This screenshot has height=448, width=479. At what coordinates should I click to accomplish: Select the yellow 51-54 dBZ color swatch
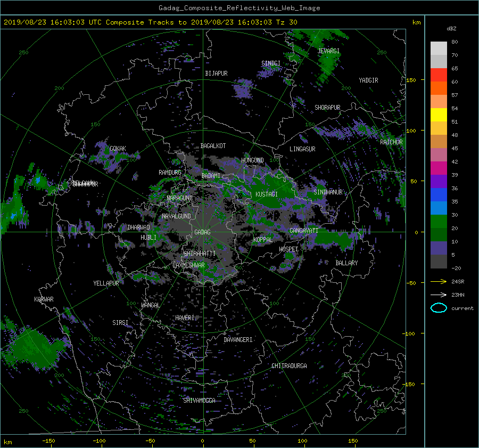coord(439,115)
